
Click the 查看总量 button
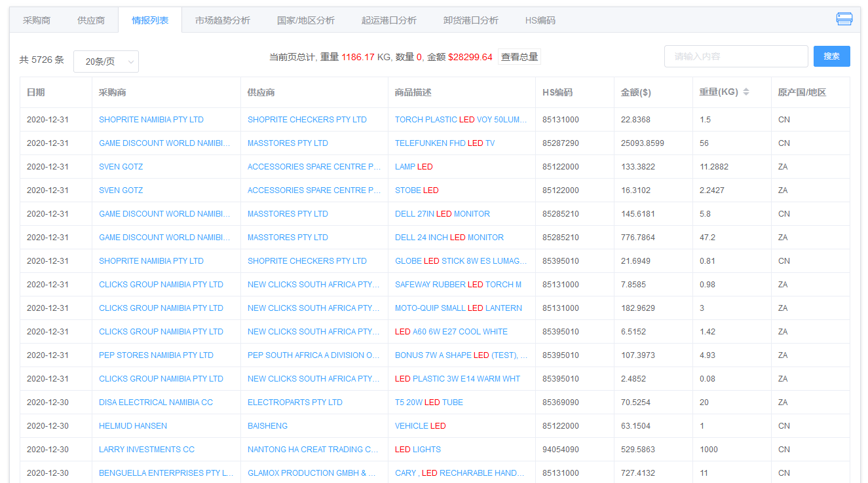coord(519,57)
